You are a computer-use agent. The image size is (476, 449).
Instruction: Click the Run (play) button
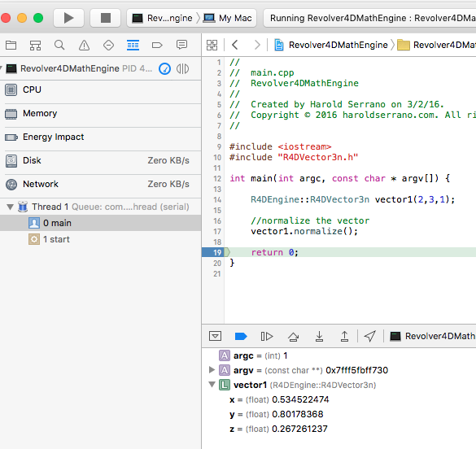[68, 18]
